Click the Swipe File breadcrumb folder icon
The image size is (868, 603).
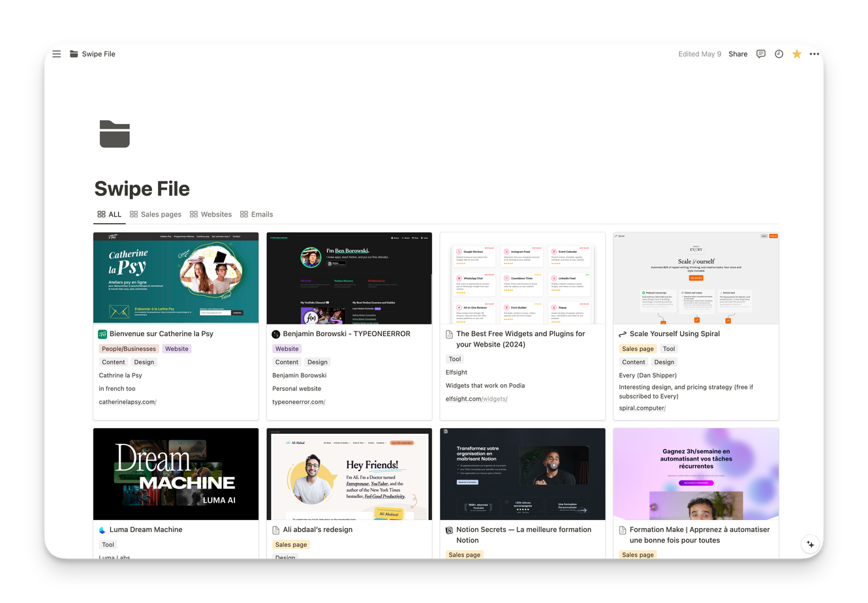[74, 54]
